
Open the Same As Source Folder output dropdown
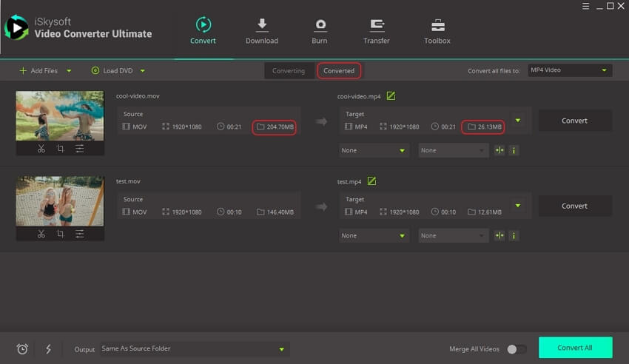(x=194, y=348)
